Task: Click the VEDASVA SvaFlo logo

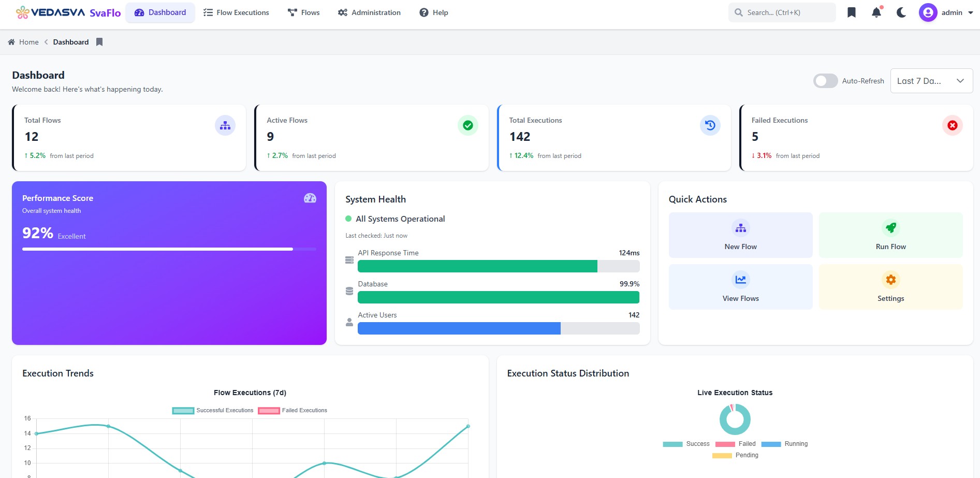Action: pyautogui.click(x=68, y=12)
